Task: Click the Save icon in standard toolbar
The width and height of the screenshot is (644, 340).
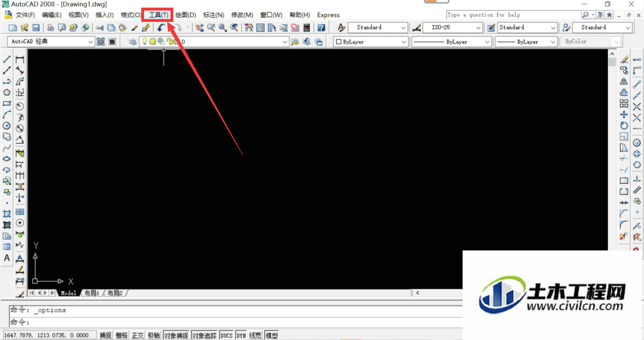Action: (36, 28)
